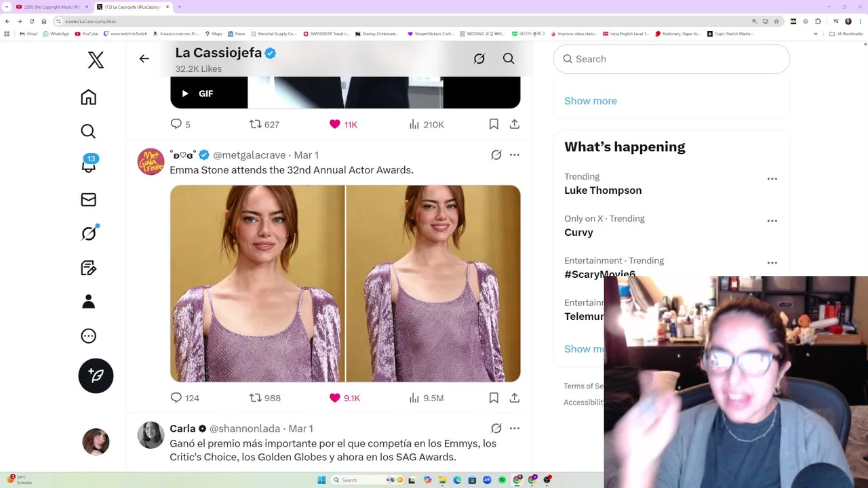Viewport: 868px width, 488px height.
Task: Focus the X Search box at right
Action: pyautogui.click(x=671, y=59)
